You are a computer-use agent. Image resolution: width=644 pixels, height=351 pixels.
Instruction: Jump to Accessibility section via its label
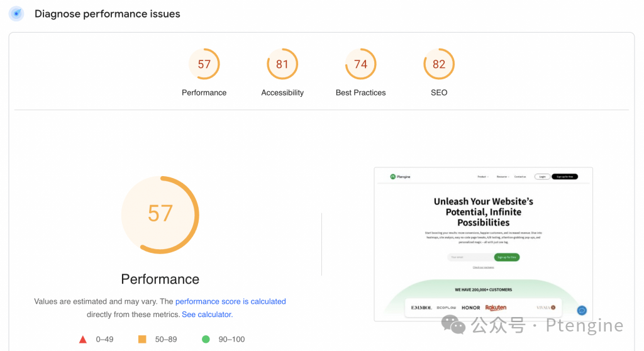click(x=282, y=92)
